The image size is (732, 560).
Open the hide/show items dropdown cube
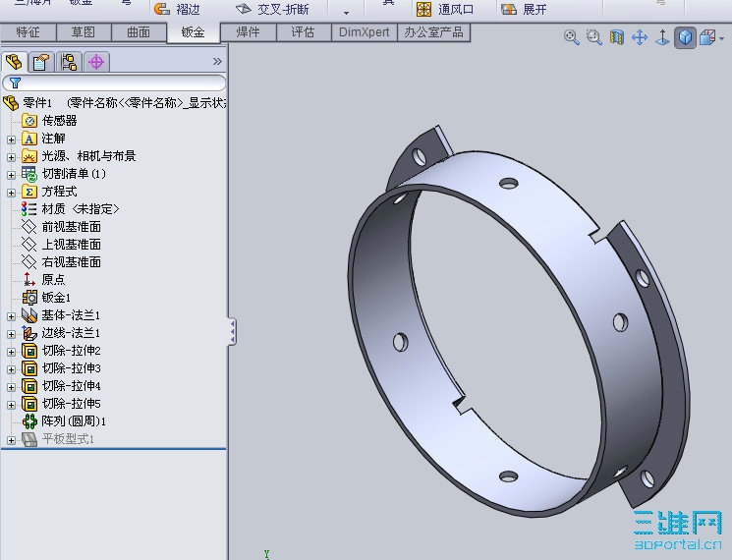coord(710,37)
